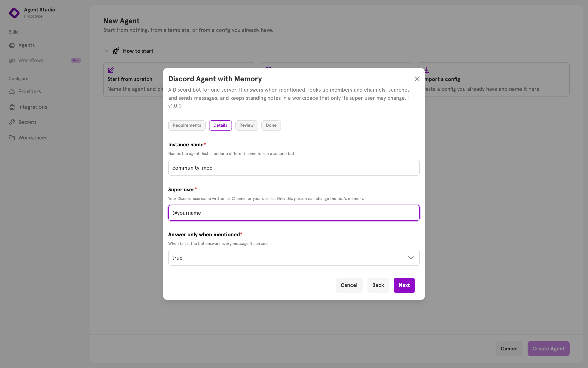Click Back in the dialog
Image resolution: width=588 pixels, height=368 pixels.
[378, 285]
